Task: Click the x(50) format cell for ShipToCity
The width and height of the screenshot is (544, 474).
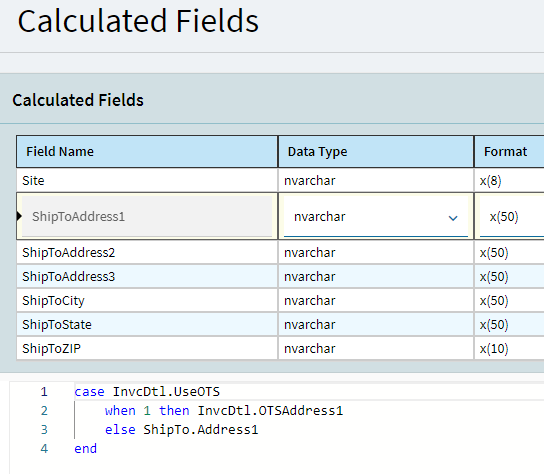Action: (x=509, y=300)
